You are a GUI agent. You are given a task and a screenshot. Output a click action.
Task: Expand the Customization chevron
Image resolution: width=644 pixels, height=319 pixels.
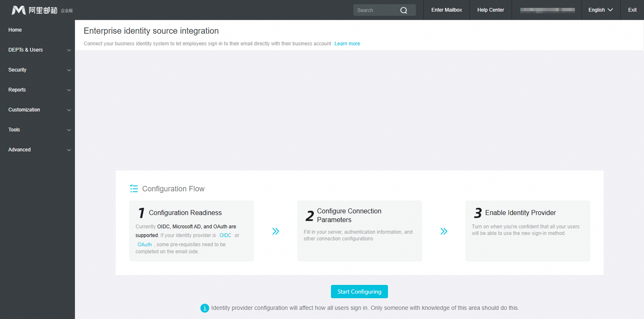69,110
